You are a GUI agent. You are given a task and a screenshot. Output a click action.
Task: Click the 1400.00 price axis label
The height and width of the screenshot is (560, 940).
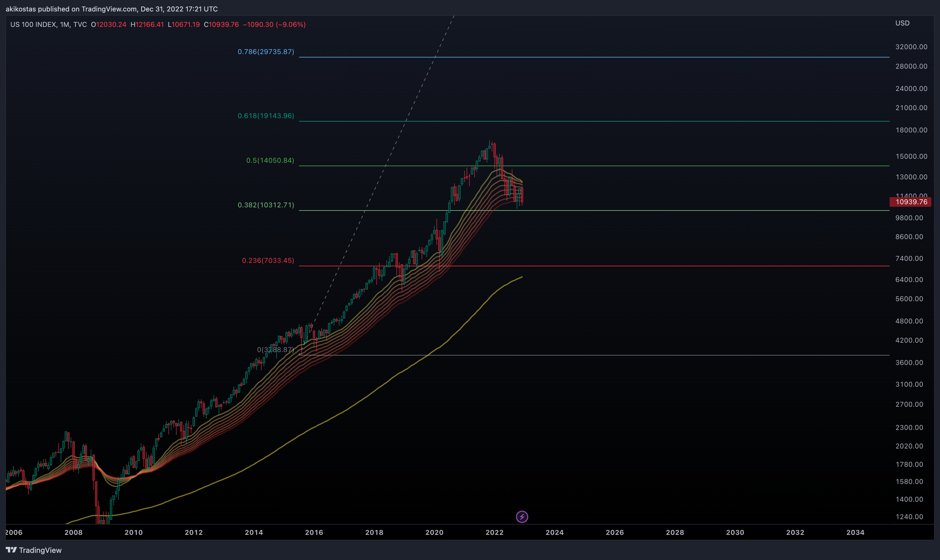[x=909, y=500]
